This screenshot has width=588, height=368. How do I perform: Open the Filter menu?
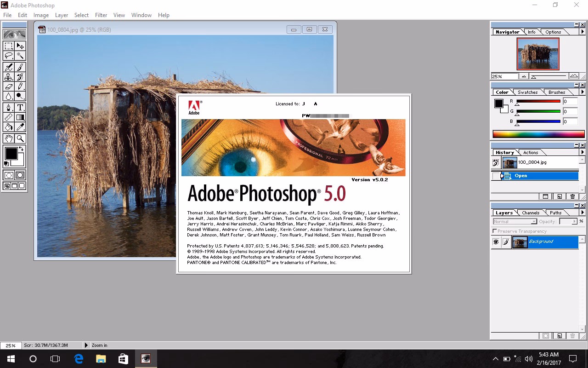click(101, 15)
